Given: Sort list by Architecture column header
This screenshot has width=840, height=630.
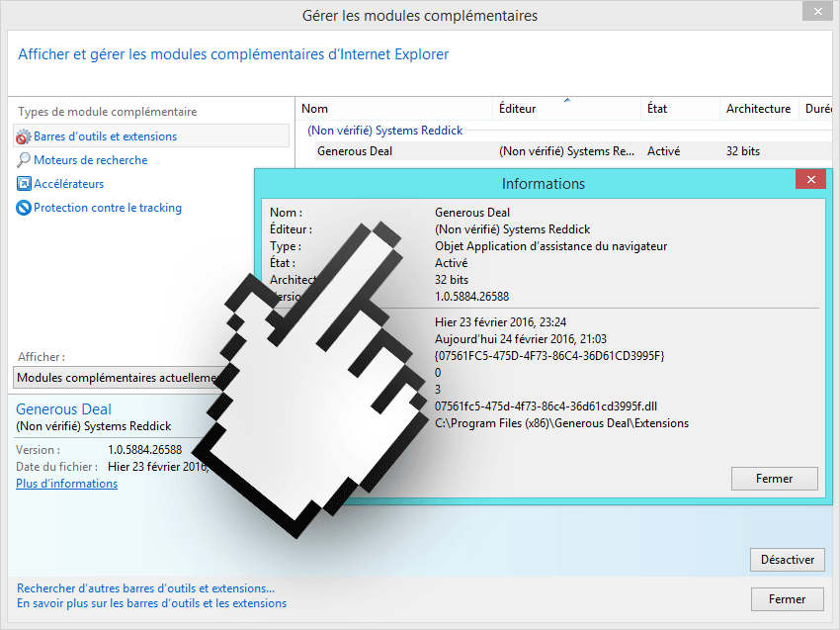Looking at the screenshot, I should click(x=759, y=109).
